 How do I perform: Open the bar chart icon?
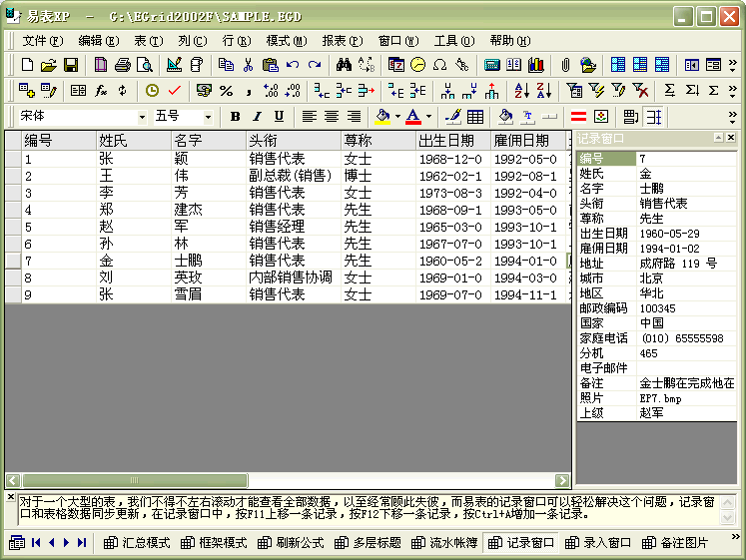tap(536, 65)
